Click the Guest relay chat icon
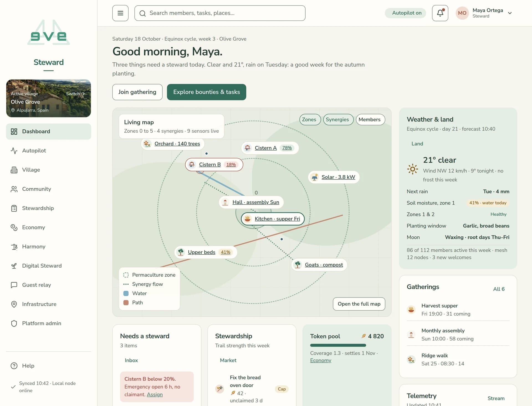The height and width of the screenshot is (406, 532). pos(14,285)
